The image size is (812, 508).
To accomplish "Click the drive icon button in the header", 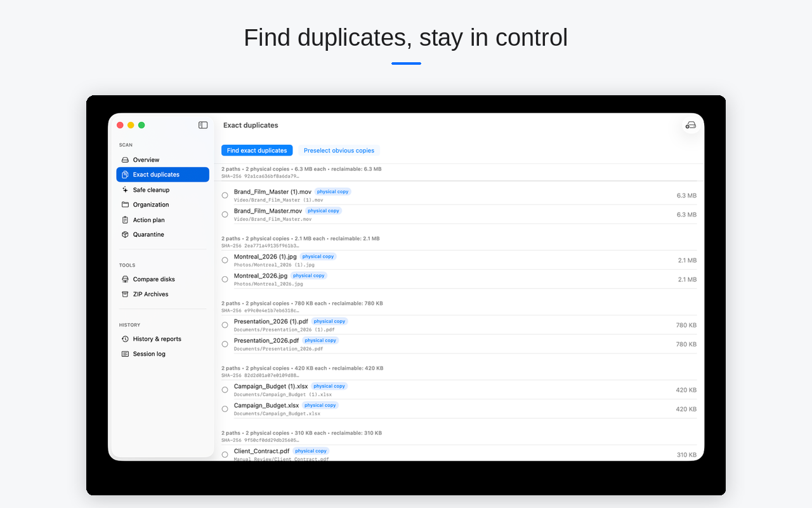I will [691, 125].
